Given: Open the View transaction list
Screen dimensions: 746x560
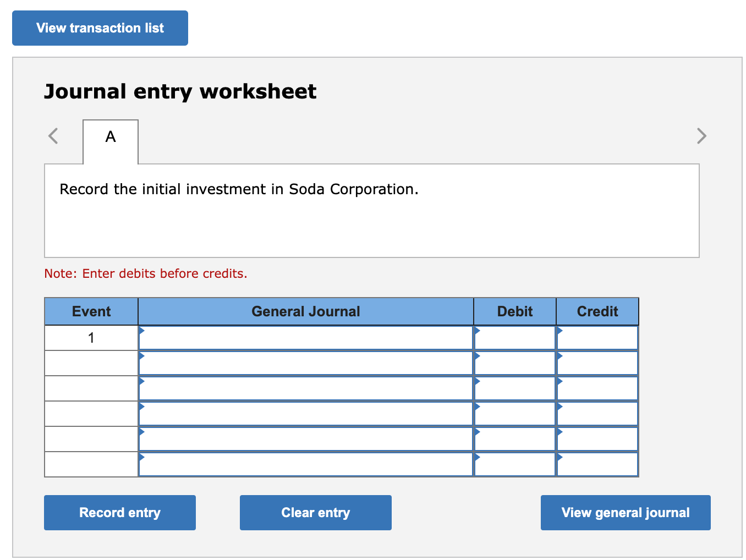Looking at the screenshot, I should point(100,28).
